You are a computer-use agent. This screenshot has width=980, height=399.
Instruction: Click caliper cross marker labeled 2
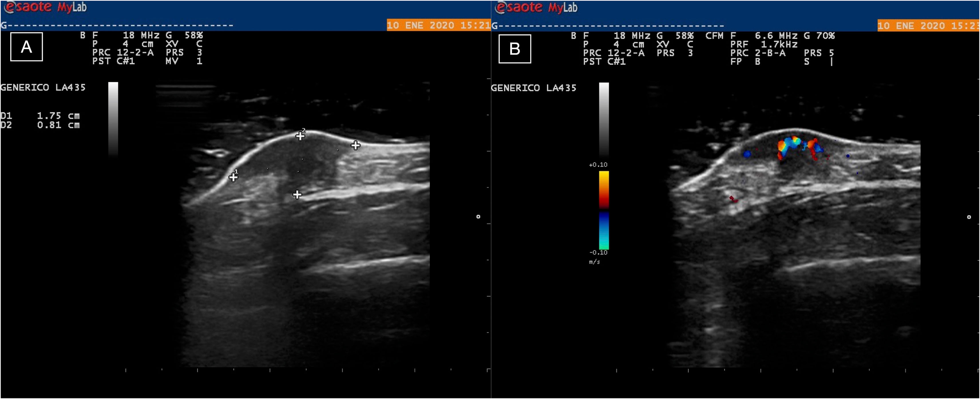click(300, 136)
